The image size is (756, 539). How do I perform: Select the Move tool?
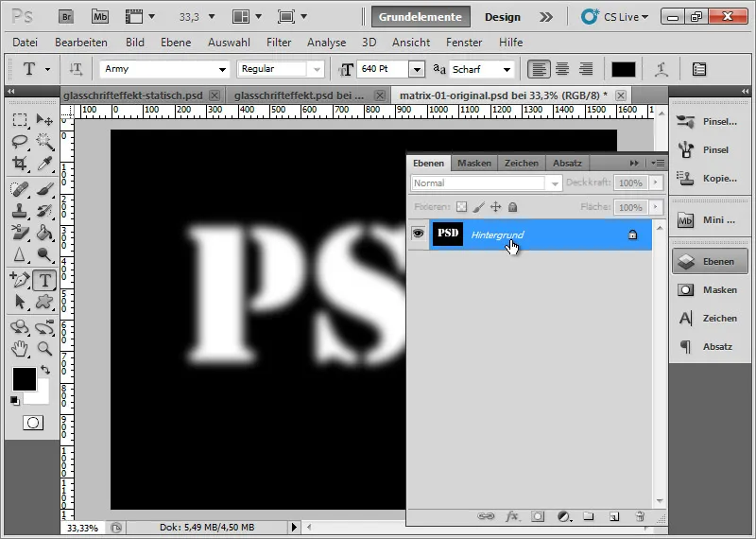pyautogui.click(x=44, y=119)
